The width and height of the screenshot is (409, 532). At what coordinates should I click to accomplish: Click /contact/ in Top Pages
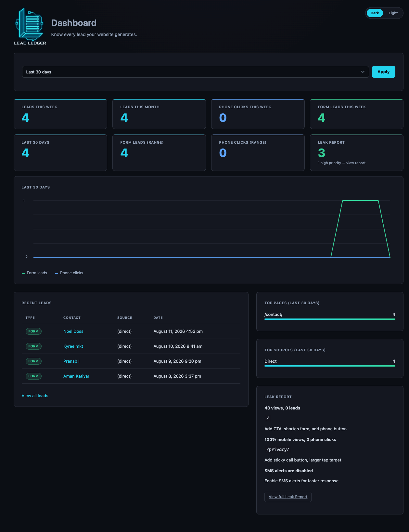point(274,314)
